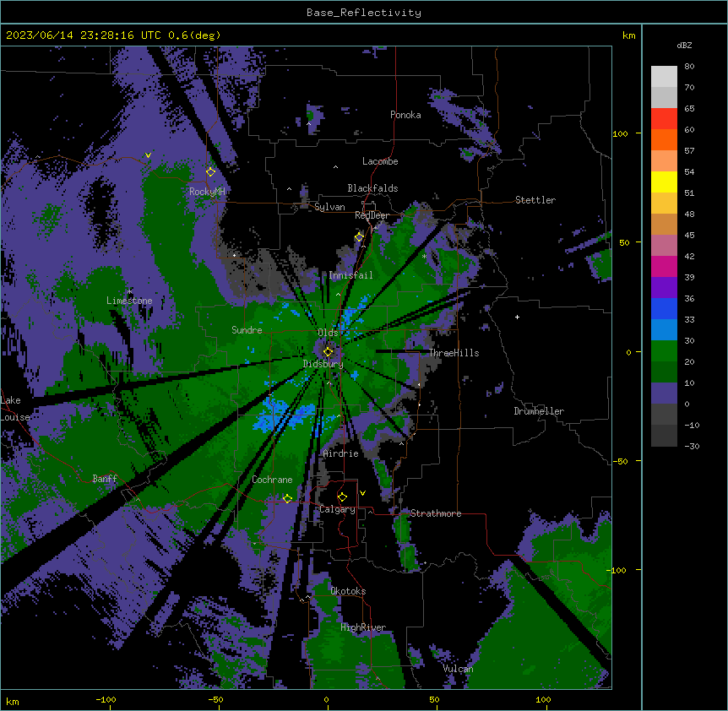Click the Calgary city label
Screen dimensions: 728x711
tap(337, 509)
